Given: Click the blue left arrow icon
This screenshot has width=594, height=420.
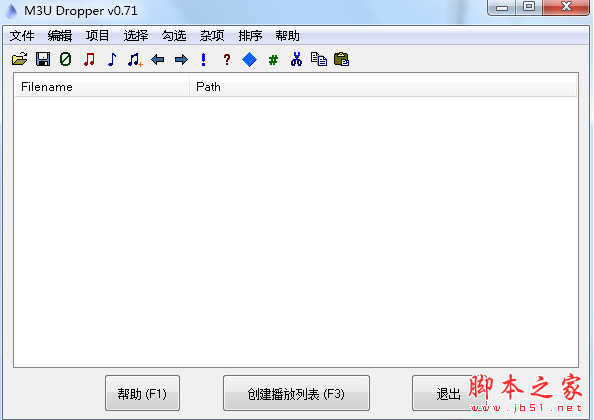Looking at the screenshot, I should (x=158, y=59).
